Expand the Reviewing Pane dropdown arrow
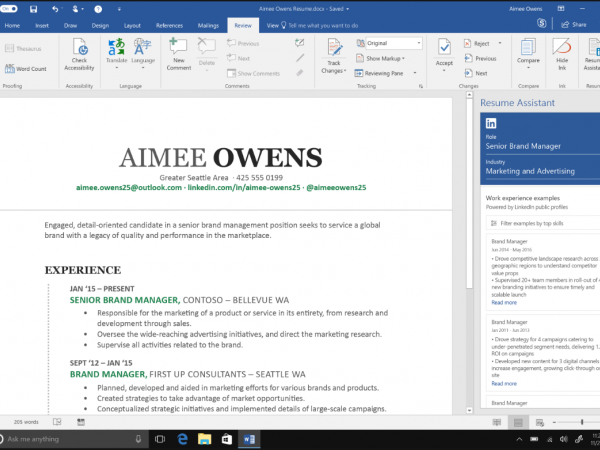The image size is (600, 450). click(415, 73)
